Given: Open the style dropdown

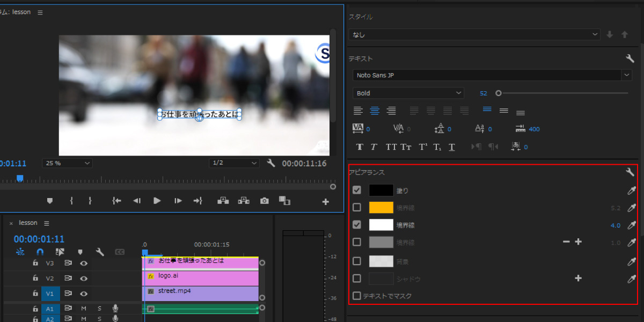Looking at the screenshot, I should tap(474, 34).
